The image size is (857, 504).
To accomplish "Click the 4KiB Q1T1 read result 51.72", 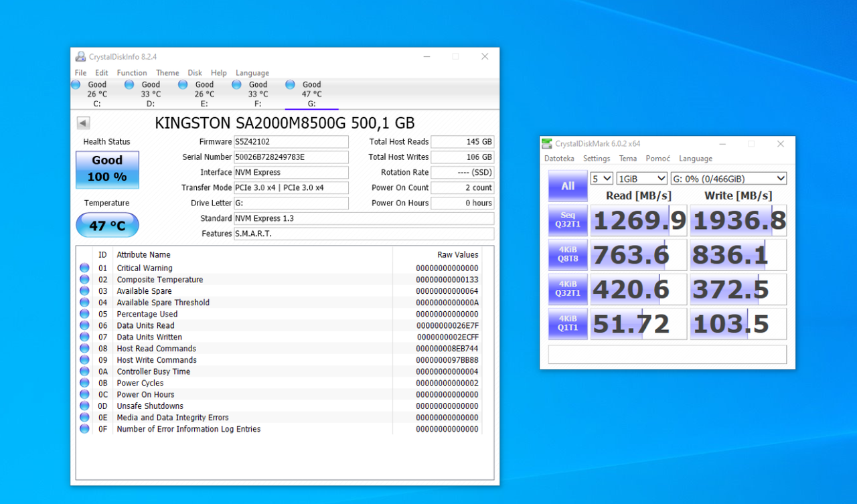I will point(639,323).
